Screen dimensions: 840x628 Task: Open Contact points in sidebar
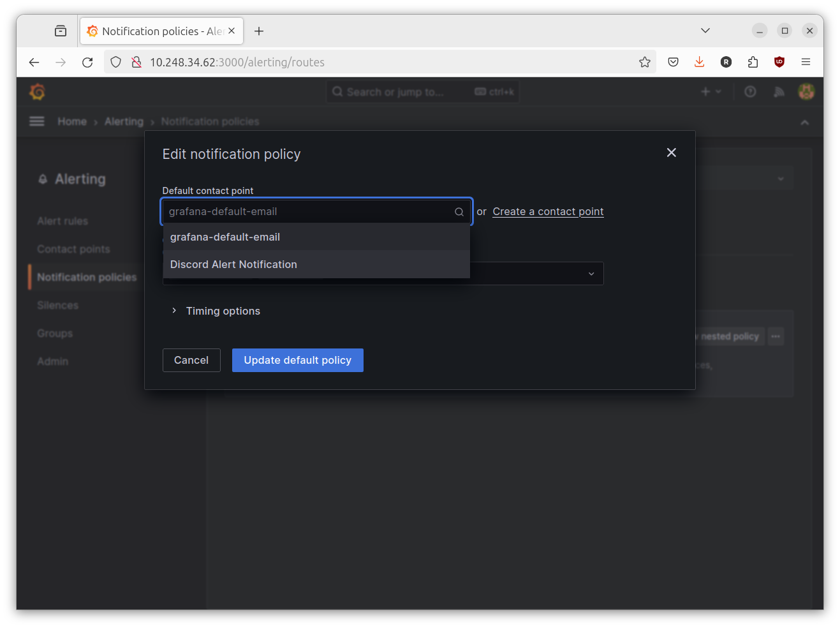[x=73, y=249]
